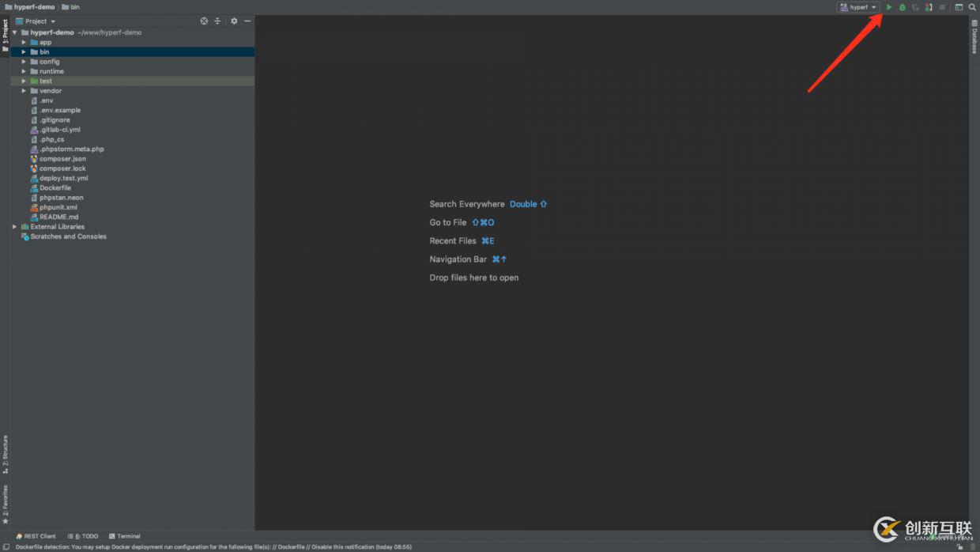Click the composer.json file icon
Screen dimensions: 980x552
[x=34, y=159]
